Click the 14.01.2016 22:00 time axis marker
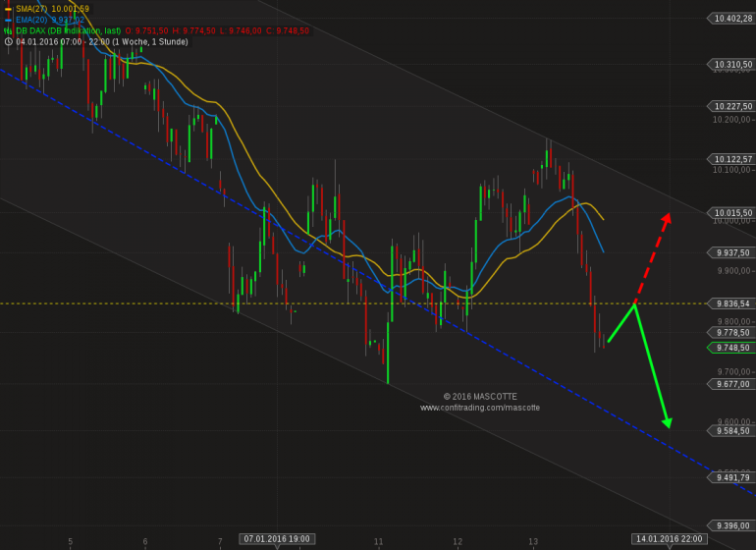Screen dimensions: 756x550 pos(670,539)
